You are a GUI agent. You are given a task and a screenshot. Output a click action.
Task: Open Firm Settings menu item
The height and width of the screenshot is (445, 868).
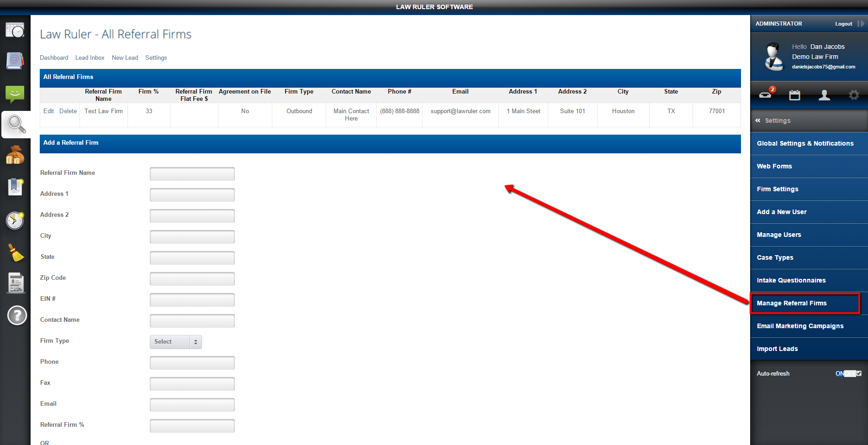[x=809, y=189]
